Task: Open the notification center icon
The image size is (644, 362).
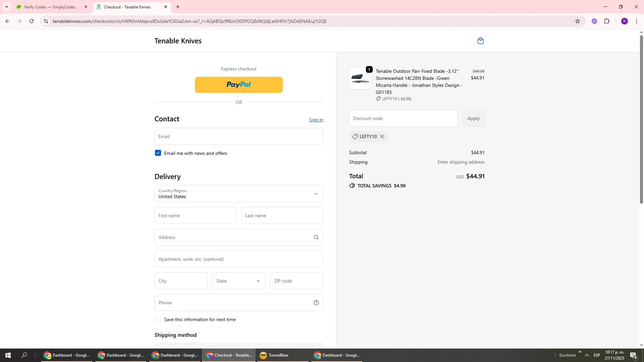Action: (633, 355)
